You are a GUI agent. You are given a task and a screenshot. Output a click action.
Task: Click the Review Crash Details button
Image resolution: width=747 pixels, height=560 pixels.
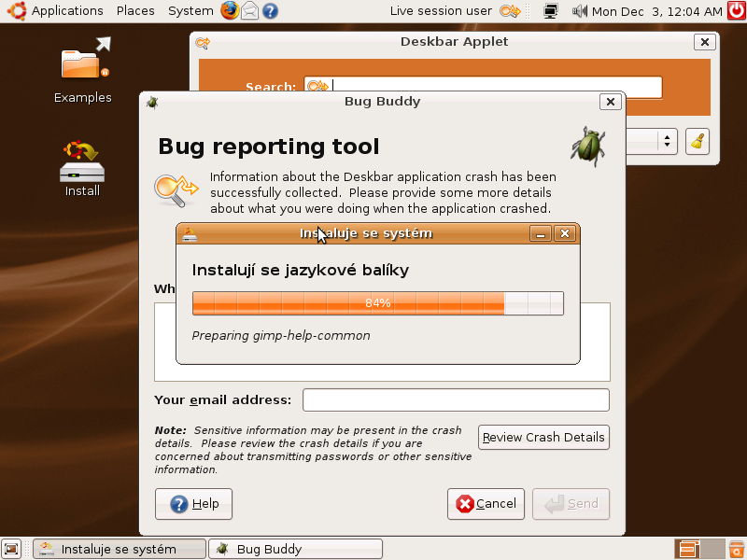[543, 437]
